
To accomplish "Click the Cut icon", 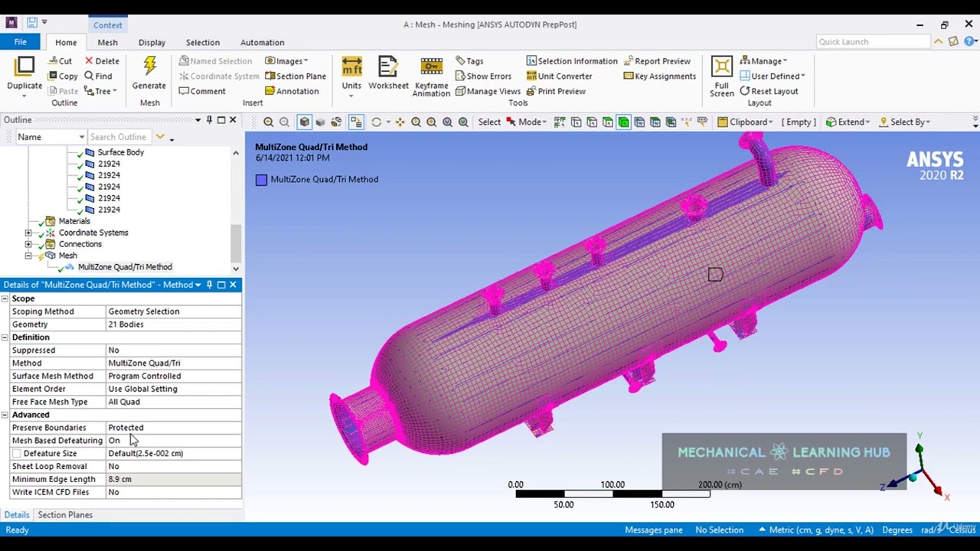I will click(60, 61).
